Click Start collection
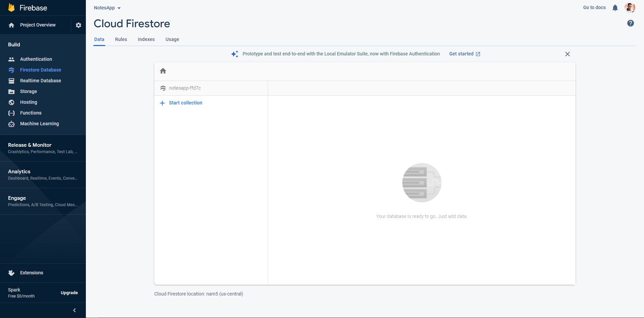Screen dimensions: 644x318 185,103
